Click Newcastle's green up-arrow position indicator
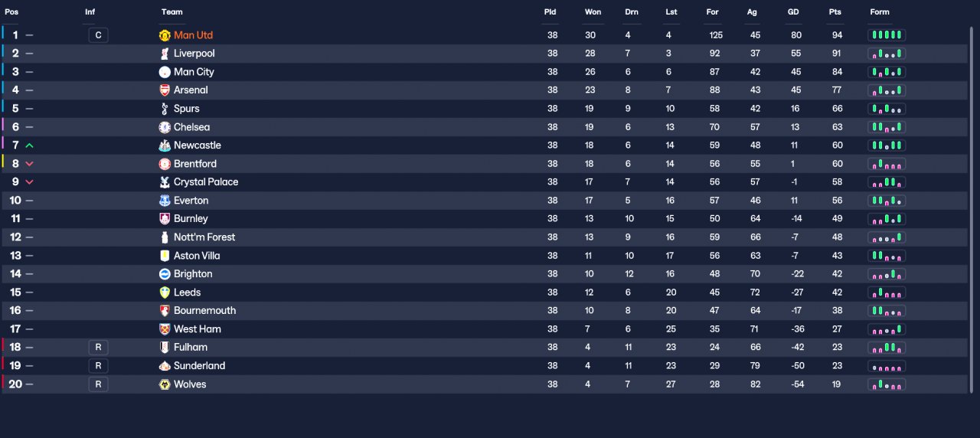Image resolution: width=980 pixels, height=438 pixels. pos(29,145)
